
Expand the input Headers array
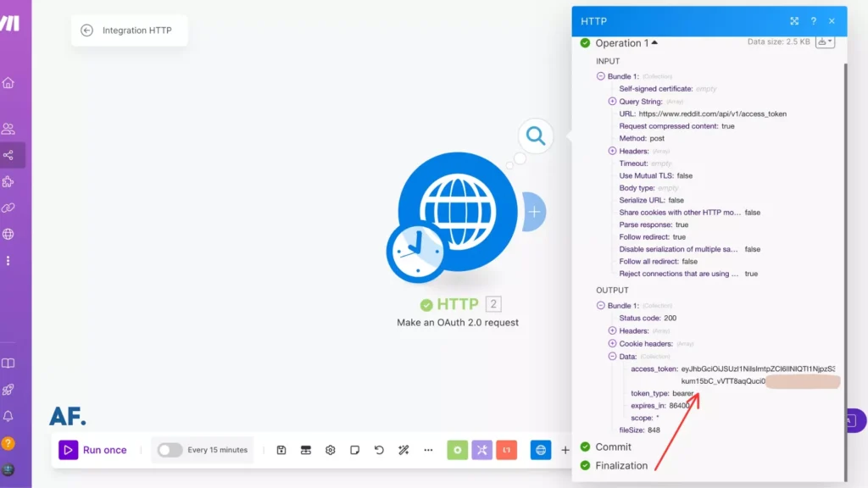click(612, 151)
